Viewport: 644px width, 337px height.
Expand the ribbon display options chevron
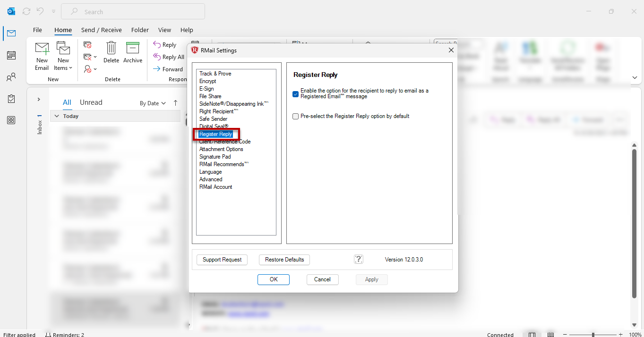coord(634,77)
